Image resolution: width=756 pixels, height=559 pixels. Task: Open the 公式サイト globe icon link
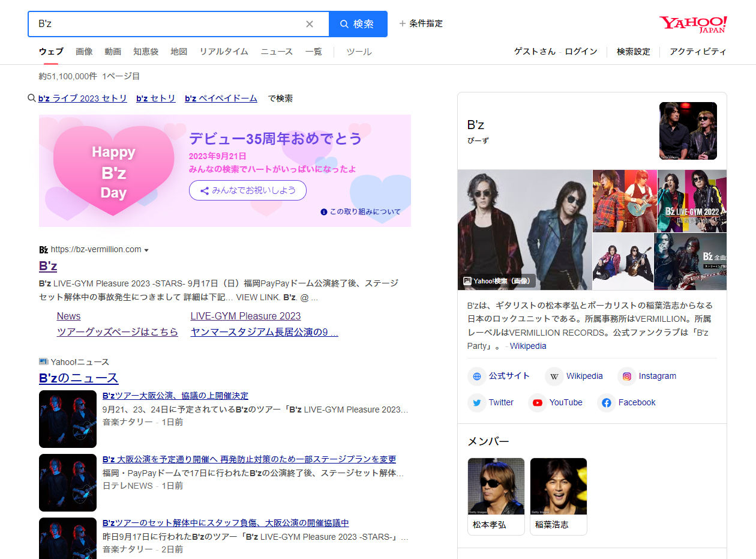499,376
